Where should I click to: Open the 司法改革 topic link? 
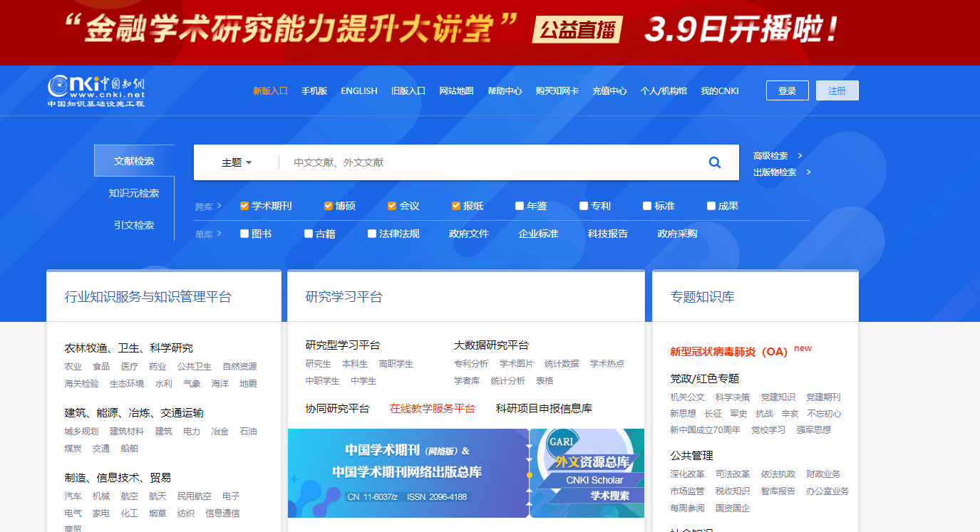click(733, 474)
